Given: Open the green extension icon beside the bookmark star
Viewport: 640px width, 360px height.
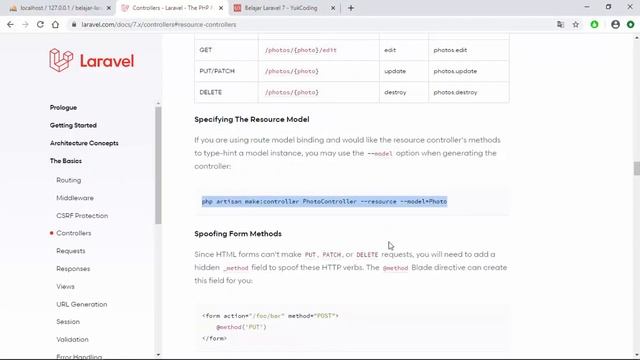Looking at the screenshot, I should point(594,24).
